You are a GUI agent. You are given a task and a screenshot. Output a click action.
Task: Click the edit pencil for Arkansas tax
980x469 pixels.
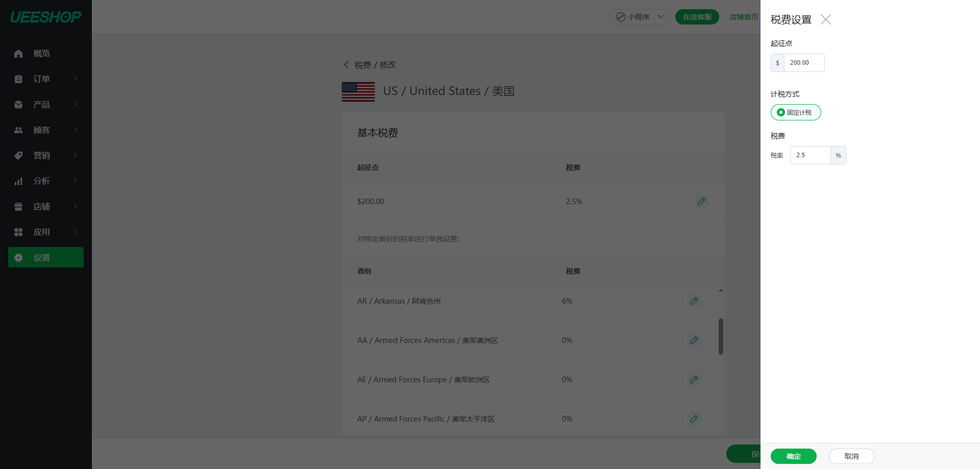coord(694,301)
